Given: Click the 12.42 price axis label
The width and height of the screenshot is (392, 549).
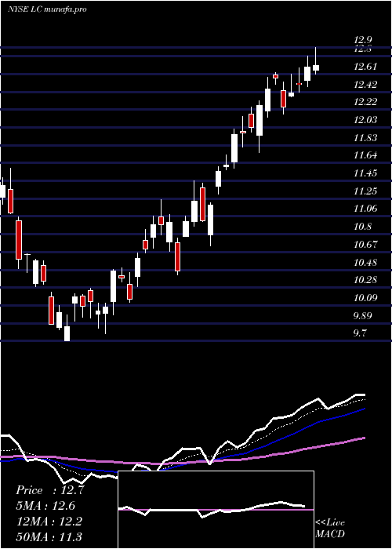Looking at the screenshot, I should click(x=366, y=85).
